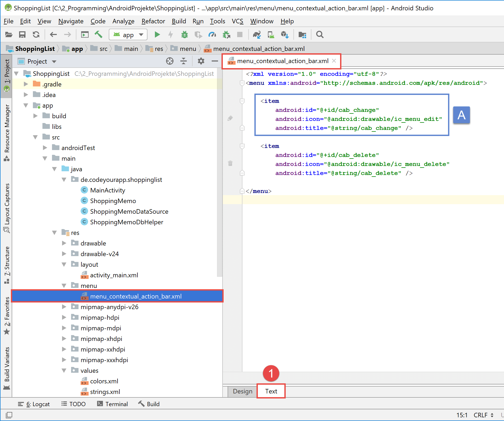Switch to the Design tab
The width and height of the screenshot is (504, 421).
(x=242, y=391)
